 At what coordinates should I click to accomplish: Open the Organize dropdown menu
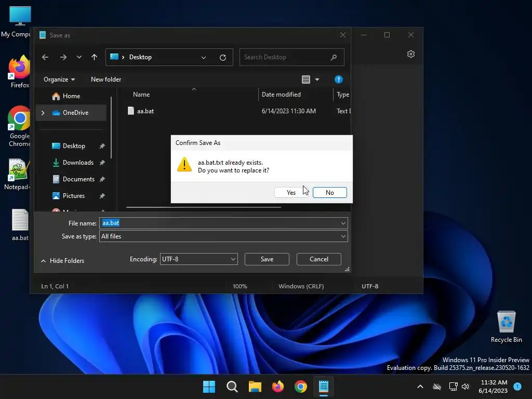pos(59,79)
